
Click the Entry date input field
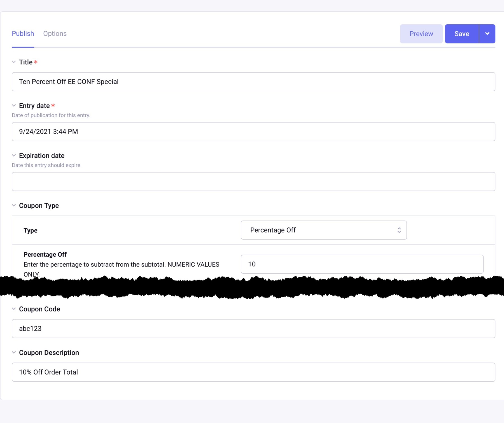253,132
